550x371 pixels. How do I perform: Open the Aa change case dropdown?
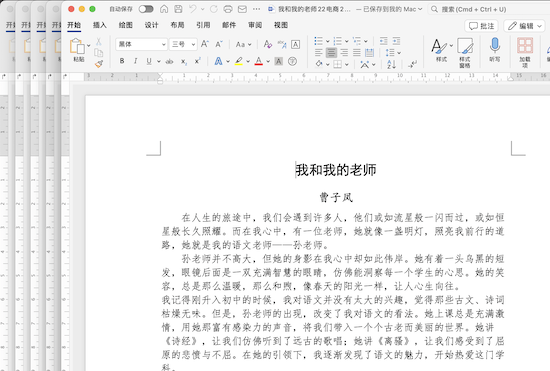[243, 45]
